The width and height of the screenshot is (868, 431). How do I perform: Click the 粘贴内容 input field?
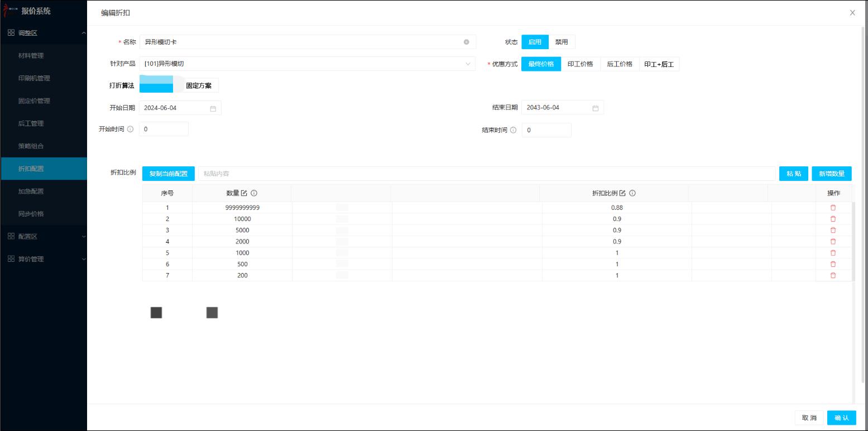coord(486,174)
